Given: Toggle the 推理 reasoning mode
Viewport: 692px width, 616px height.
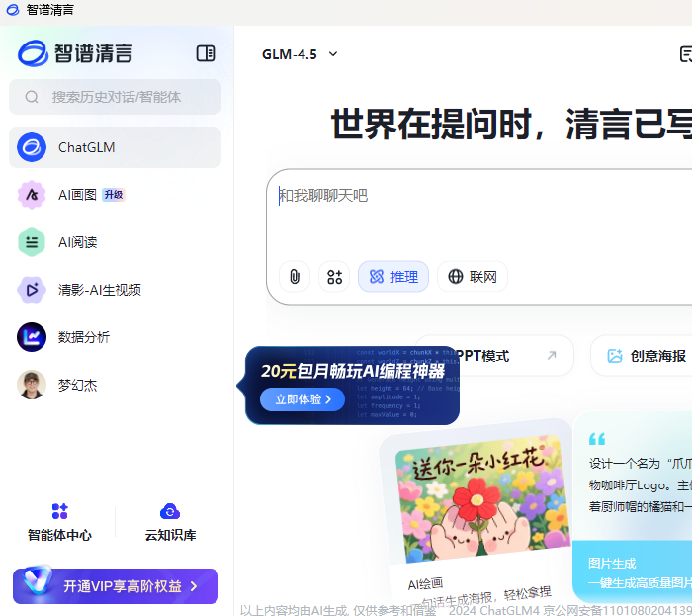Looking at the screenshot, I should (x=393, y=277).
